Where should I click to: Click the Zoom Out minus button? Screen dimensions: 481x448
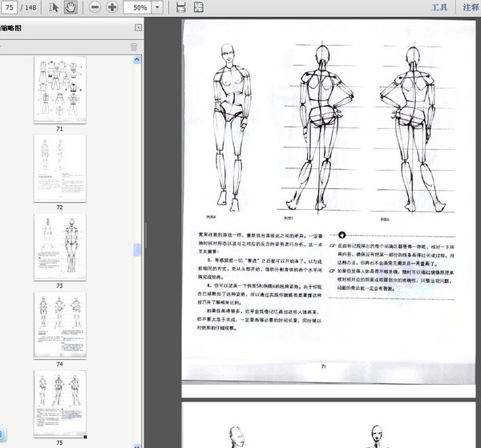coord(95,7)
